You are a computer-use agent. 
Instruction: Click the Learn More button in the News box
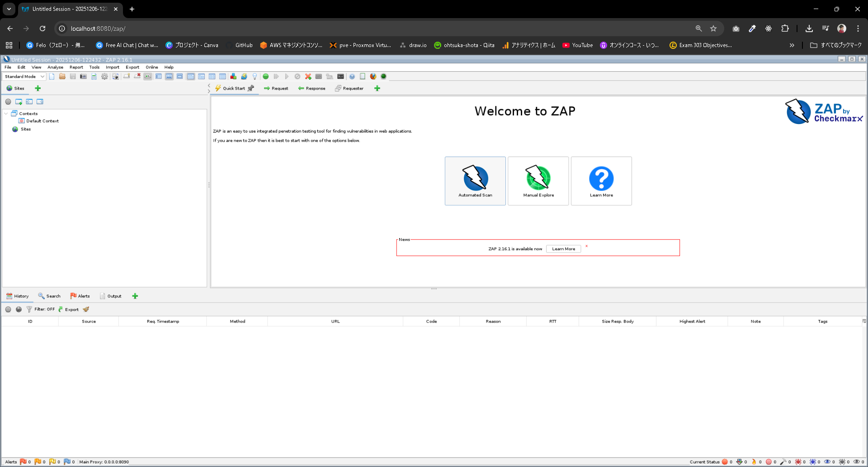pos(563,249)
